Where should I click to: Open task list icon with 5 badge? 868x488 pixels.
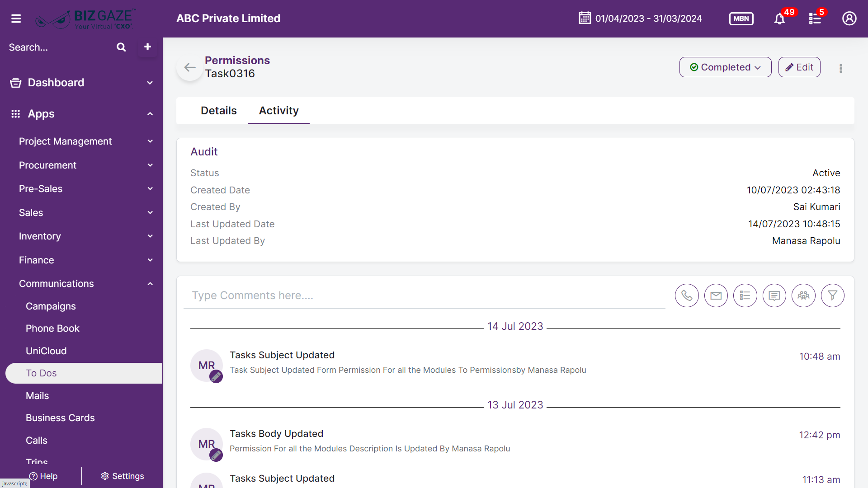pyautogui.click(x=815, y=19)
